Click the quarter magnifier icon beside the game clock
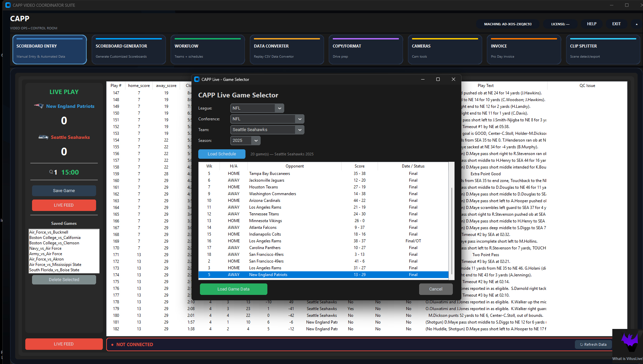643x364 pixels. [x=51, y=172]
